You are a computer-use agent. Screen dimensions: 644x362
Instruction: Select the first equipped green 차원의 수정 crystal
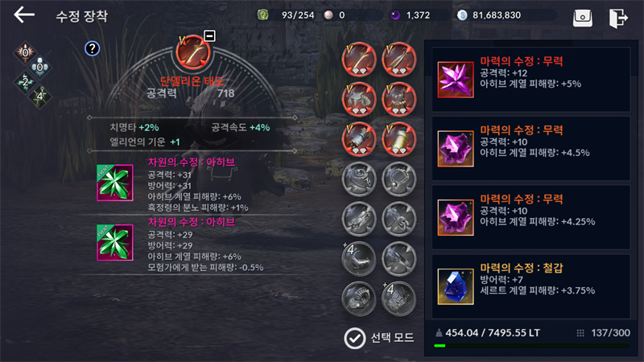click(x=115, y=183)
